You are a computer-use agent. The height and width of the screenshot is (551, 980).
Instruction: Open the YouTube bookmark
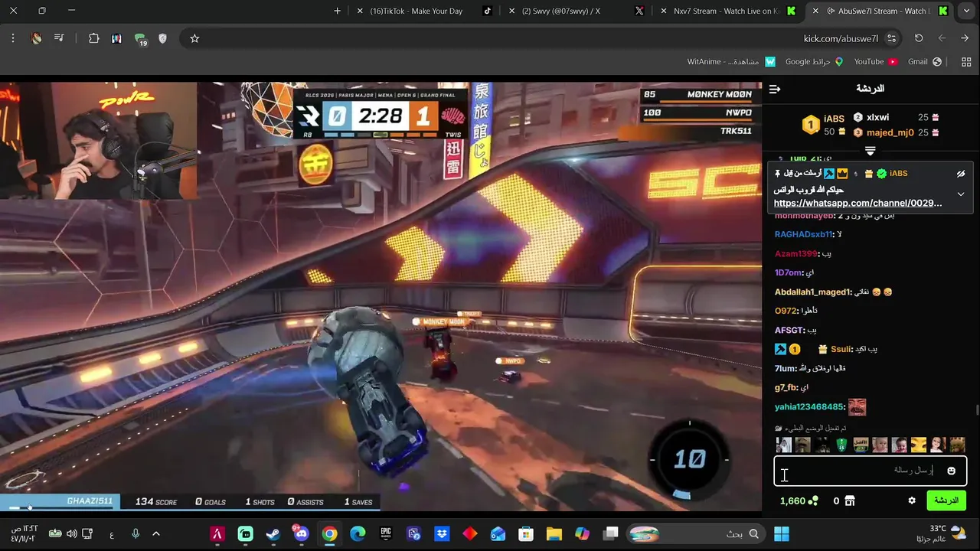pyautogui.click(x=876, y=62)
